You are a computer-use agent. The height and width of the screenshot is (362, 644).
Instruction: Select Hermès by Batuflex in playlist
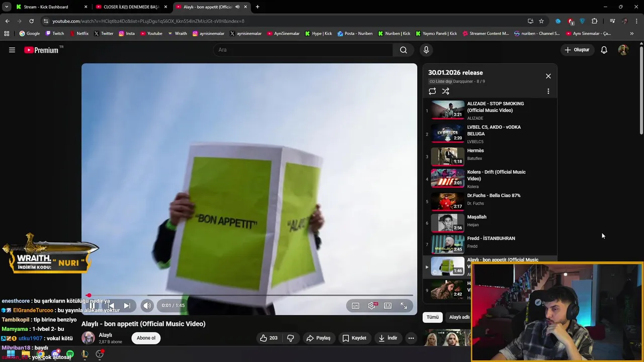(x=490, y=156)
